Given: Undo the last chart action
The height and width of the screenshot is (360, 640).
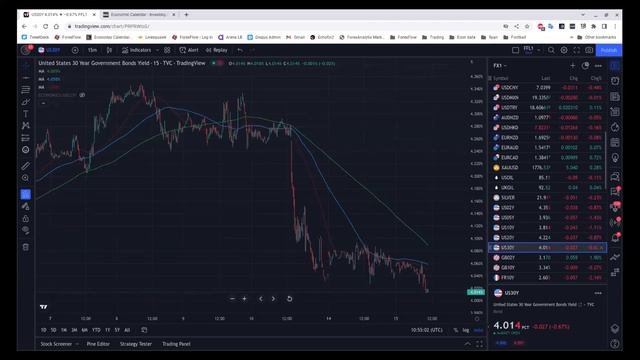Looking at the screenshot, I should [x=240, y=50].
